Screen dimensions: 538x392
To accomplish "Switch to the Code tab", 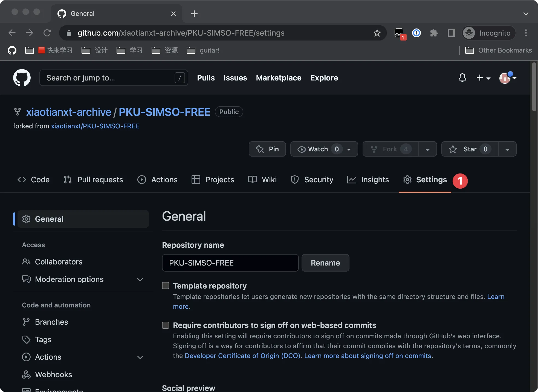I will (33, 180).
